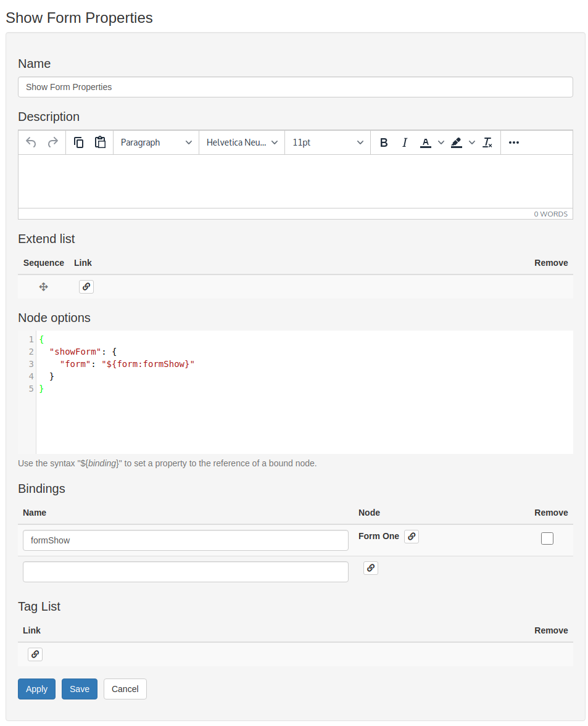Click the empty binding name field
The image size is (588, 726).
click(x=186, y=572)
